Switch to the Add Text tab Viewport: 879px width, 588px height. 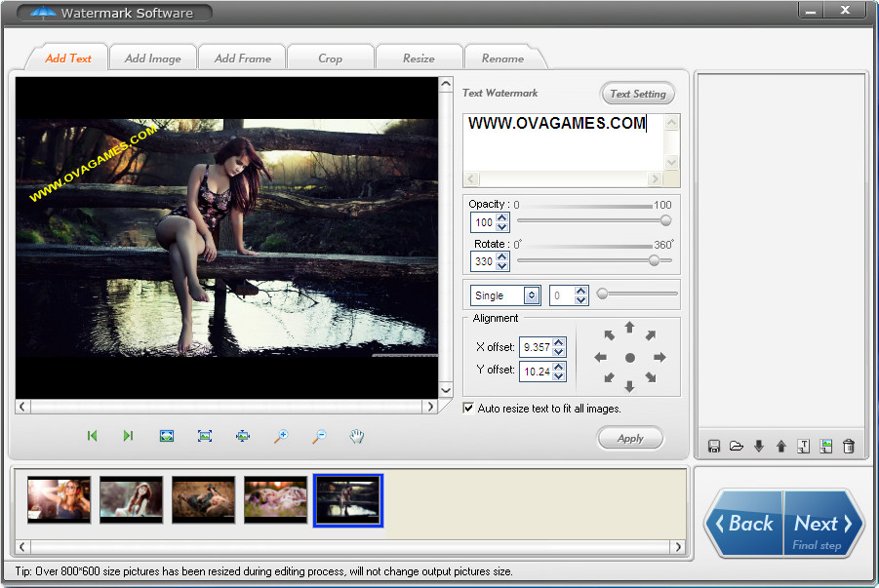click(68, 59)
